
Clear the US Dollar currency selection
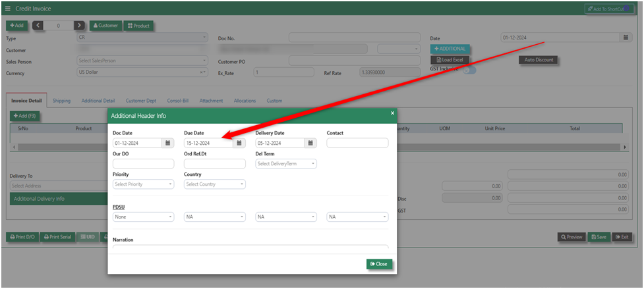pos(201,72)
